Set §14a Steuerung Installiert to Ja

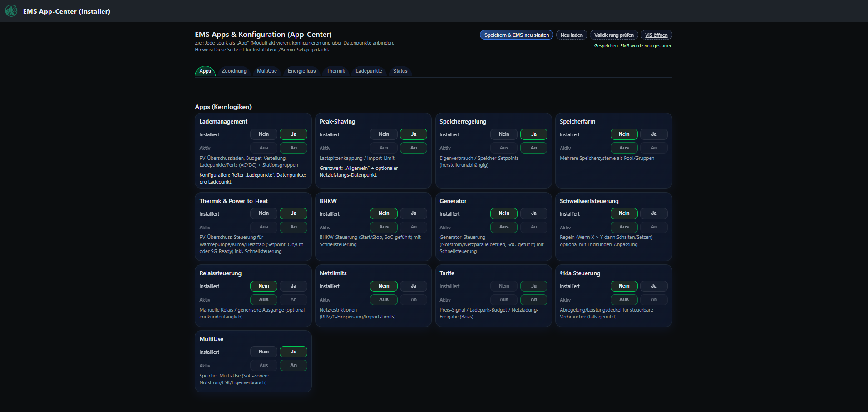coord(654,286)
